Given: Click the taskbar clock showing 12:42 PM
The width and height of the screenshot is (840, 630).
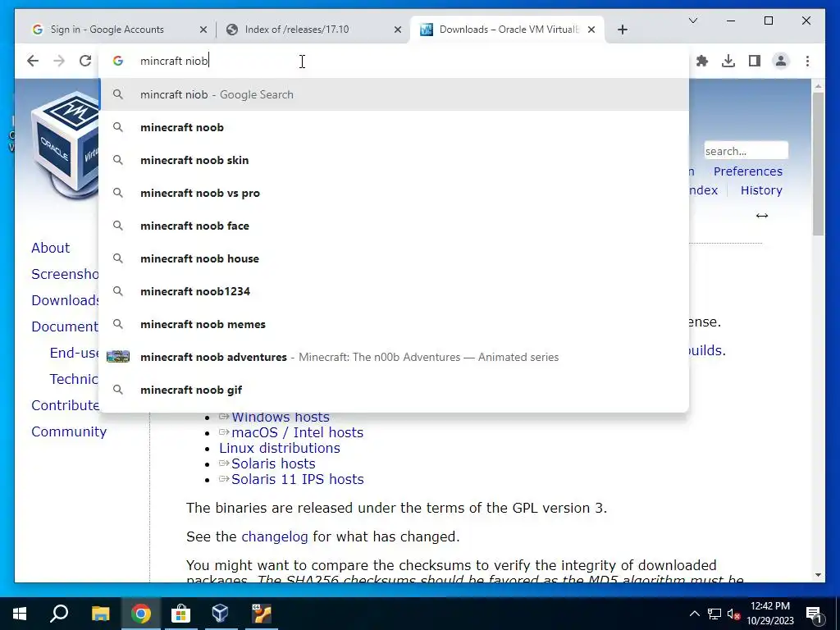Looking at the screenshot, I should click(769, 614).
